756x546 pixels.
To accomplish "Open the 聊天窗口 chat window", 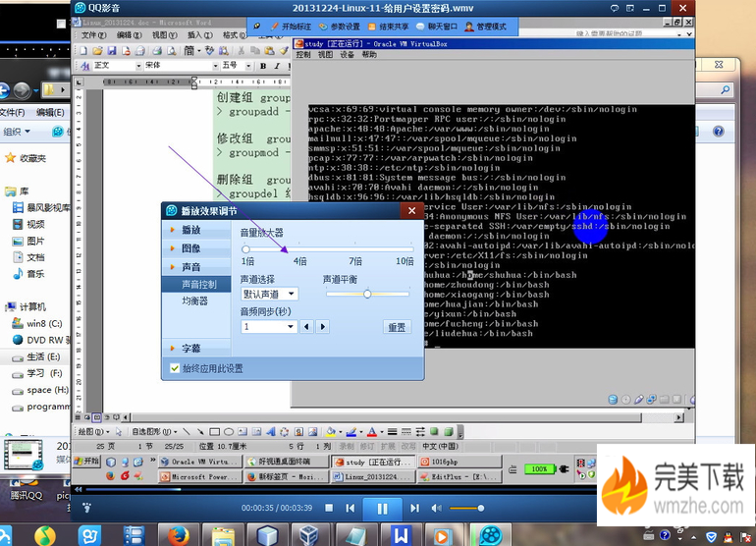I will pos(437,27).
